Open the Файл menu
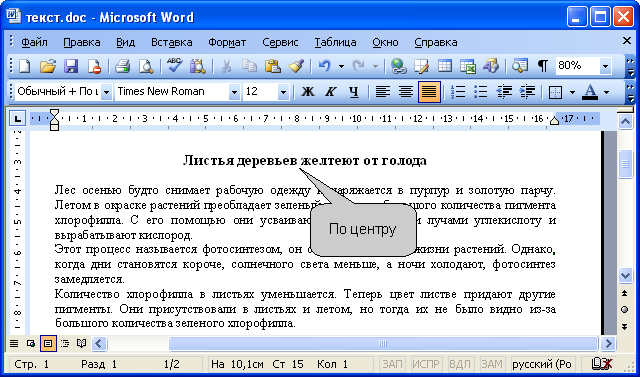Image resolution: width=640 pixels, height=377 pixels. [34, 42]
